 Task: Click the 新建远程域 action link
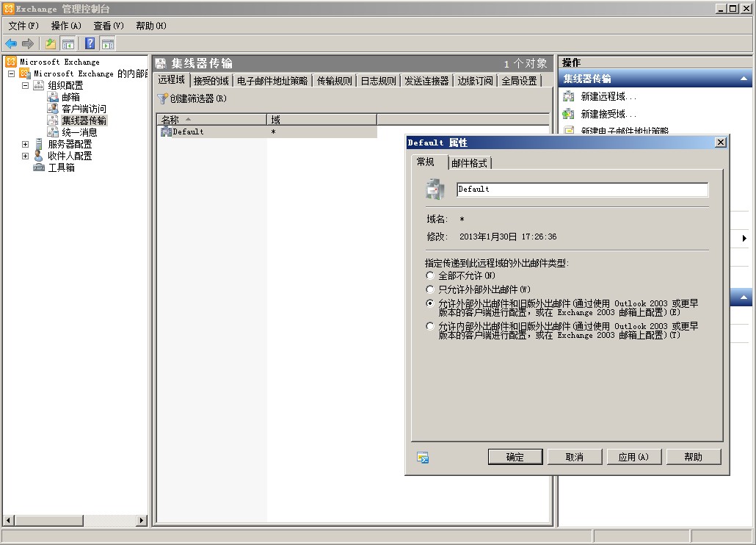click(x=608, y=96)
